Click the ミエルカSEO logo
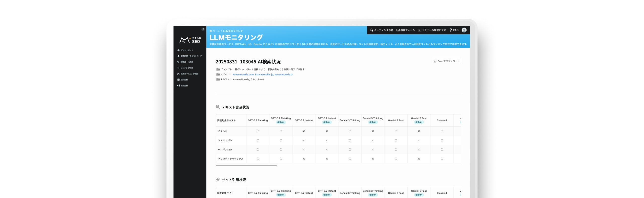Image resolution: width=644 pixels, height=198 pixels. [x=190, y=40]
